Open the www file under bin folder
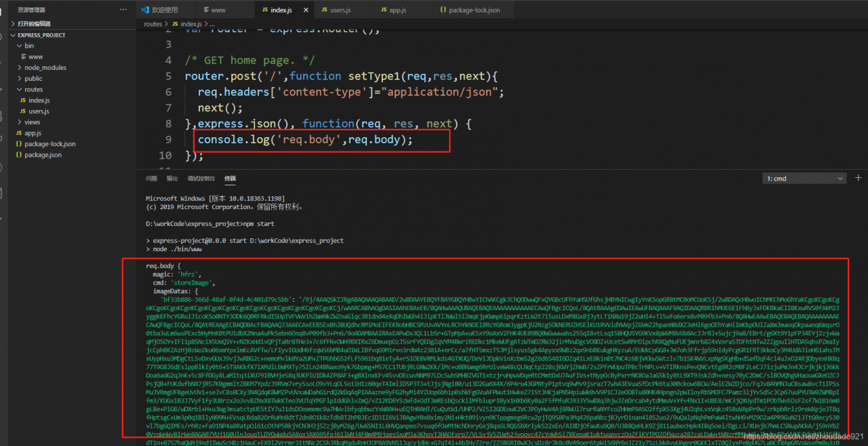Image resolution: width=868 pixels, height=446 pixels. [35, 57]
